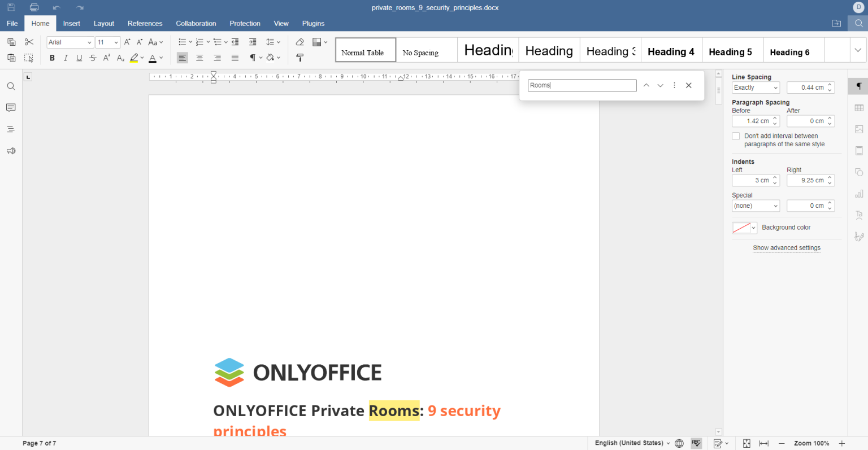The image size is (868, 450).
Task: Toggle spell checking in the status bar
Action: (696, 443)
